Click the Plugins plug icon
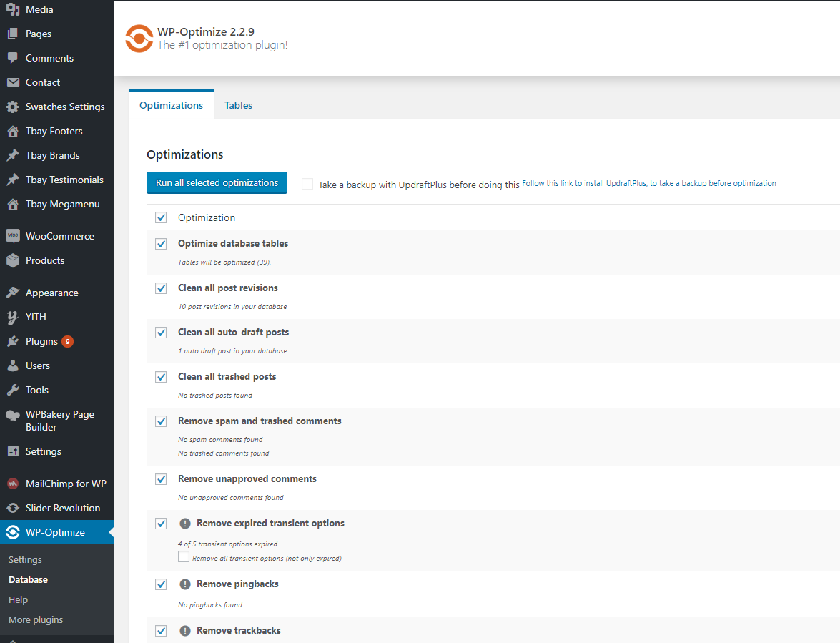This screenshot has width=840, height=643. tap(12, 341)
